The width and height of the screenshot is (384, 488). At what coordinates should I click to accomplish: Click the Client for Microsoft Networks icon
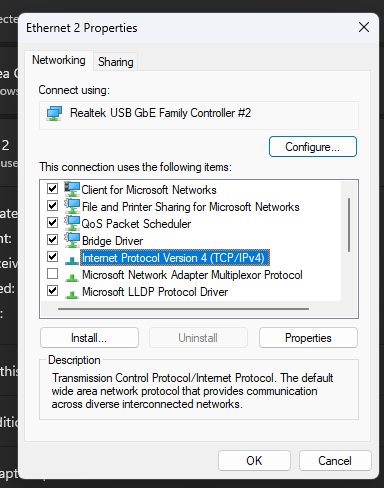72,189
